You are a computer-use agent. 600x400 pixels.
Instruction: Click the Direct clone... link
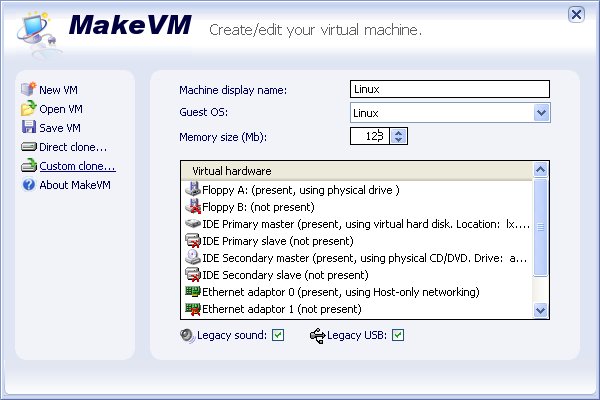[x=73, y=147]
